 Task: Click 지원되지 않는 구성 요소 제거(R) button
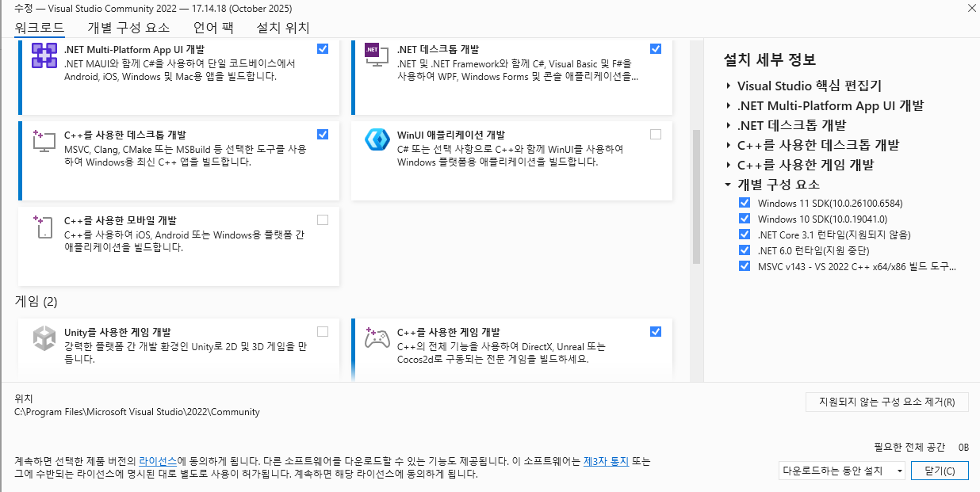(x=887, y=402)
